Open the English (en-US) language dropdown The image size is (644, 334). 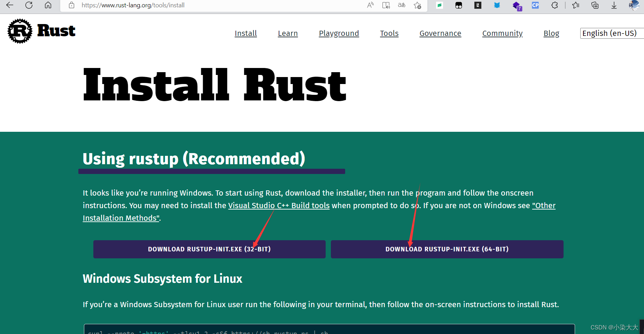coord(612,33)
